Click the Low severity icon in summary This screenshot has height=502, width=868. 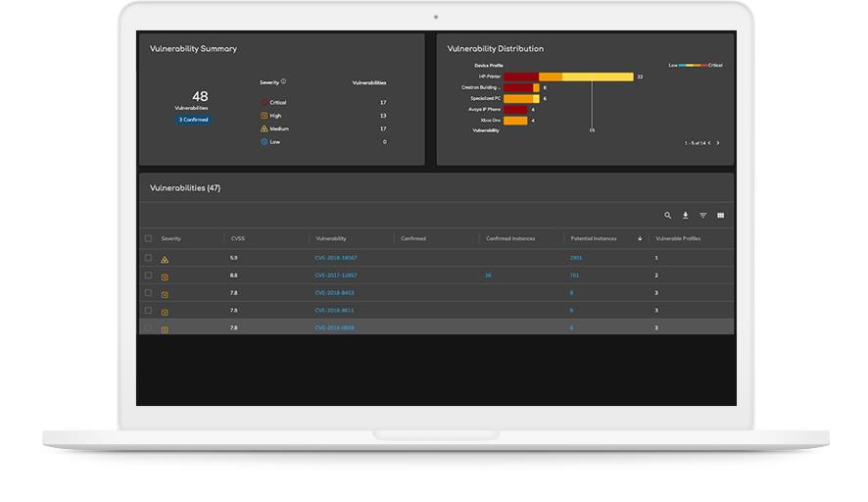264,142
